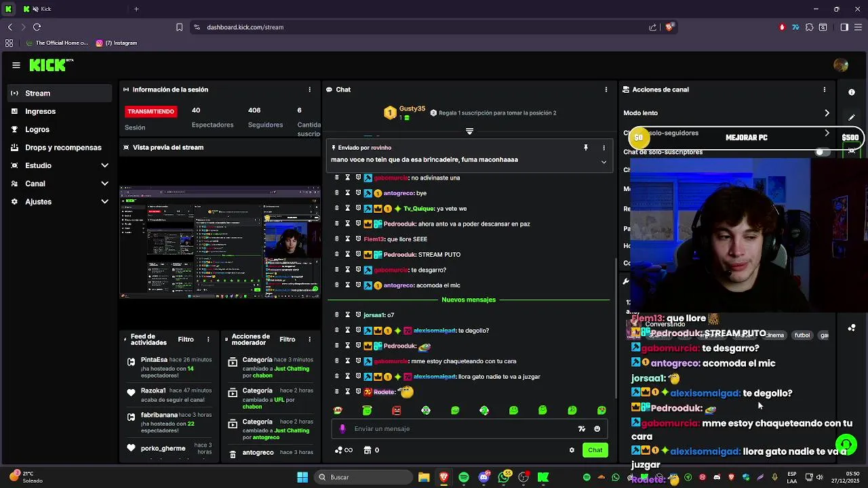Insert the angry red emote
The height and width of the screenshot is (488, 868).
tap(397, 410)
